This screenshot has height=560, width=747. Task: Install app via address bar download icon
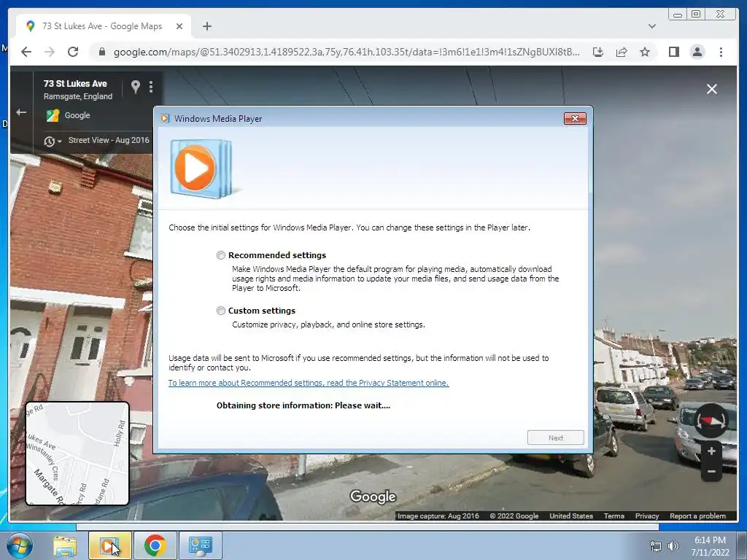598,52
